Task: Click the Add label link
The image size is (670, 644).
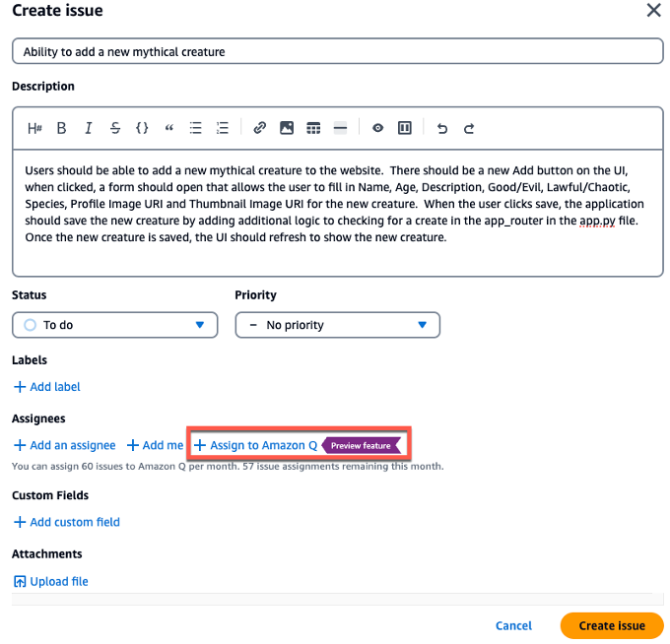Action: click(x=47, y=387)
